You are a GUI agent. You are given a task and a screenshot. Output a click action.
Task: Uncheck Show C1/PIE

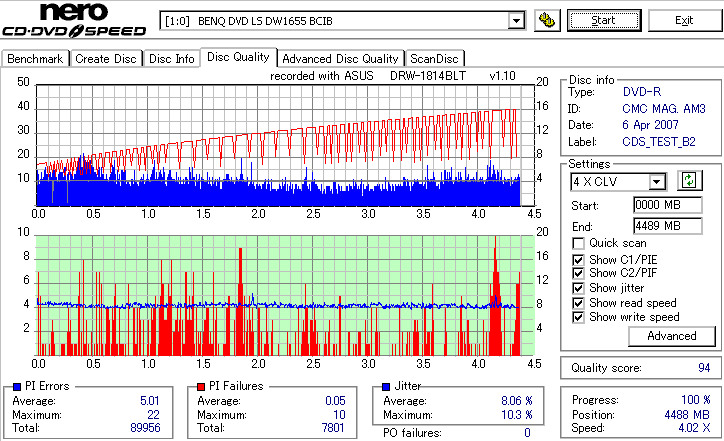point(578,260)
